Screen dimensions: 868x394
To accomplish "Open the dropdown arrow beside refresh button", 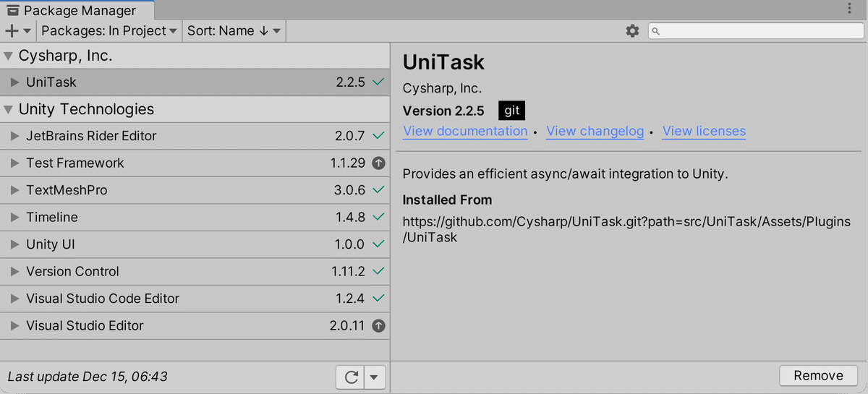I will coord(374,377).
